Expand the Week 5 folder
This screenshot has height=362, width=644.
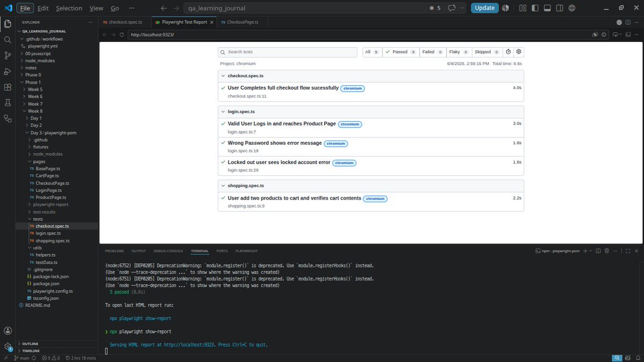[57, 90]
